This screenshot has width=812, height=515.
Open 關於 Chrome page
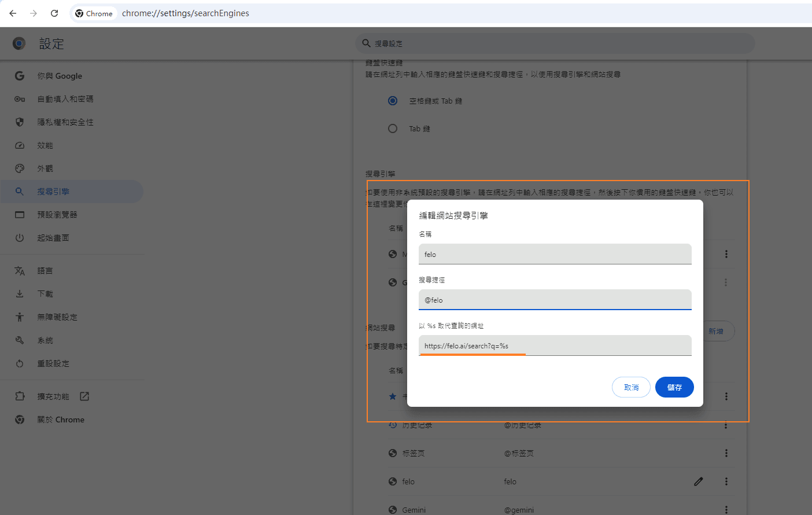pyautogui.click(x=72, y=420)
